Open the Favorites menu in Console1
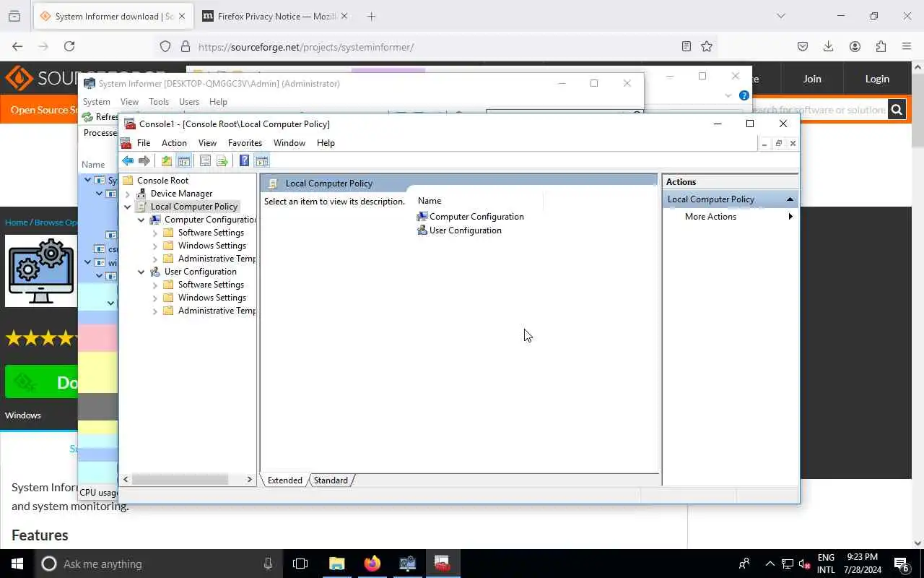924x578 pixels. tap(245, 143)
